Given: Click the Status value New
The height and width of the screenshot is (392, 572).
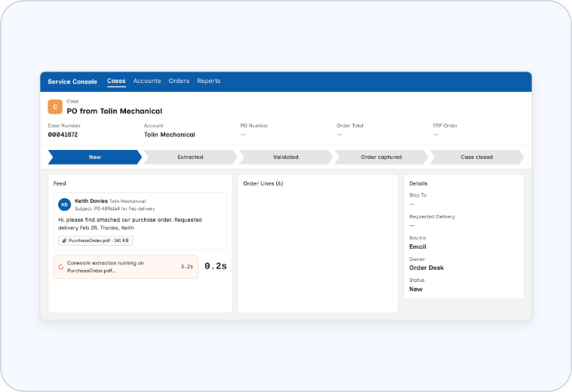Looking at the screenshot, I should coord(416,289).
